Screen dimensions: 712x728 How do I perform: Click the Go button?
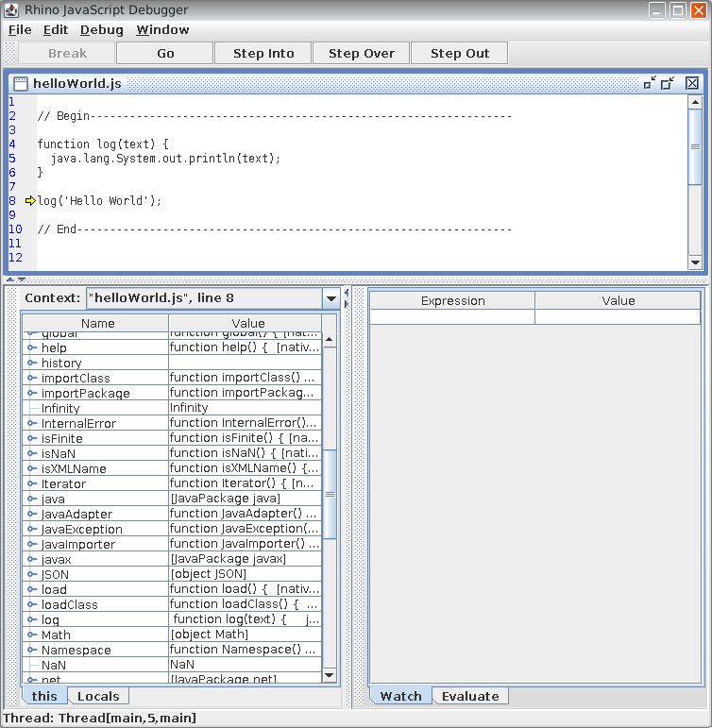[165, 53]
